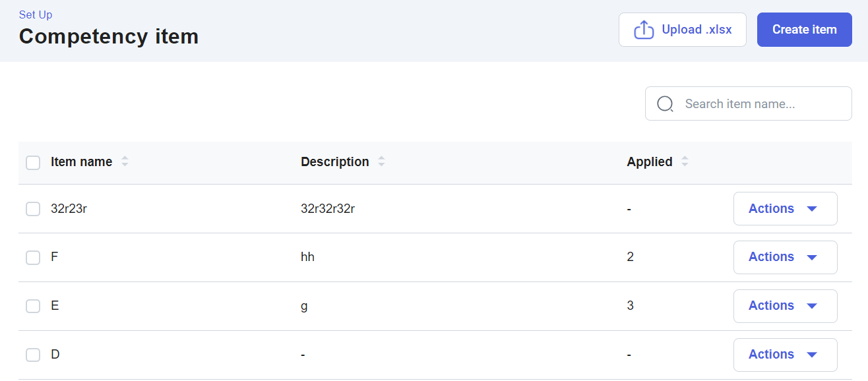Open the Actions dropdown for item E
The height and width of the screenshot is (381, 868).
tap(785, 306)
